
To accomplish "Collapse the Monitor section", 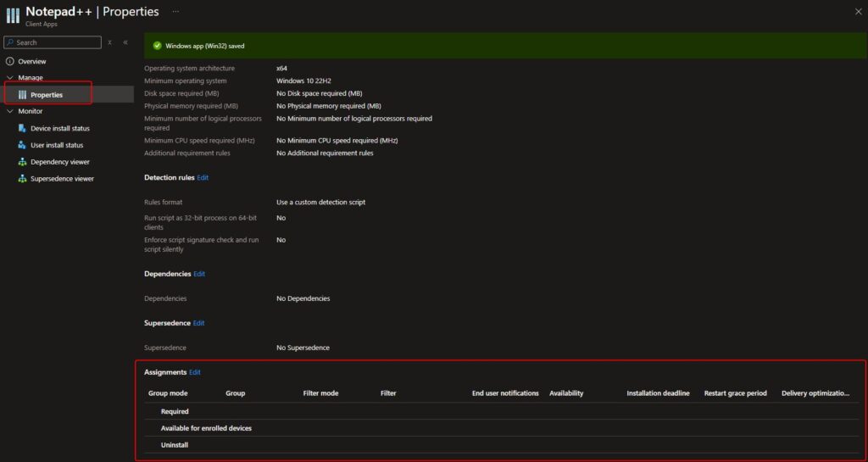I will point(9,111).
